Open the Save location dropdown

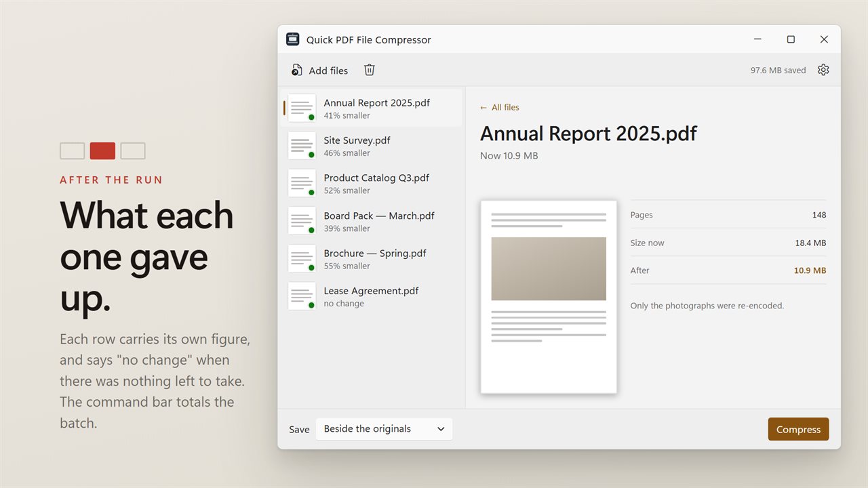point(384,429)
